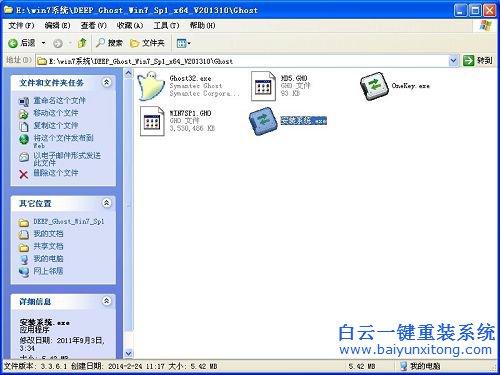500x375 pixels.
Task: Go up one folder level
Action: click(x=82, y=43)
